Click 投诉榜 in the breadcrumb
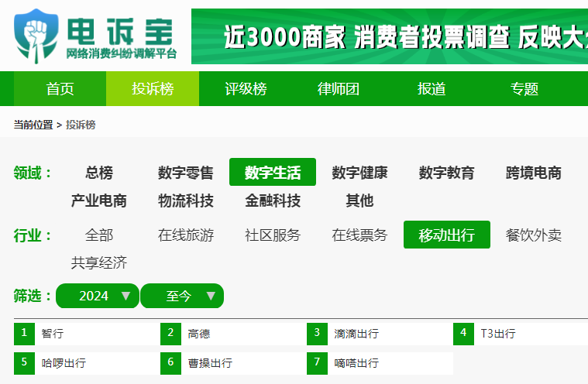588x384 pixels. [x=81, y=125]
